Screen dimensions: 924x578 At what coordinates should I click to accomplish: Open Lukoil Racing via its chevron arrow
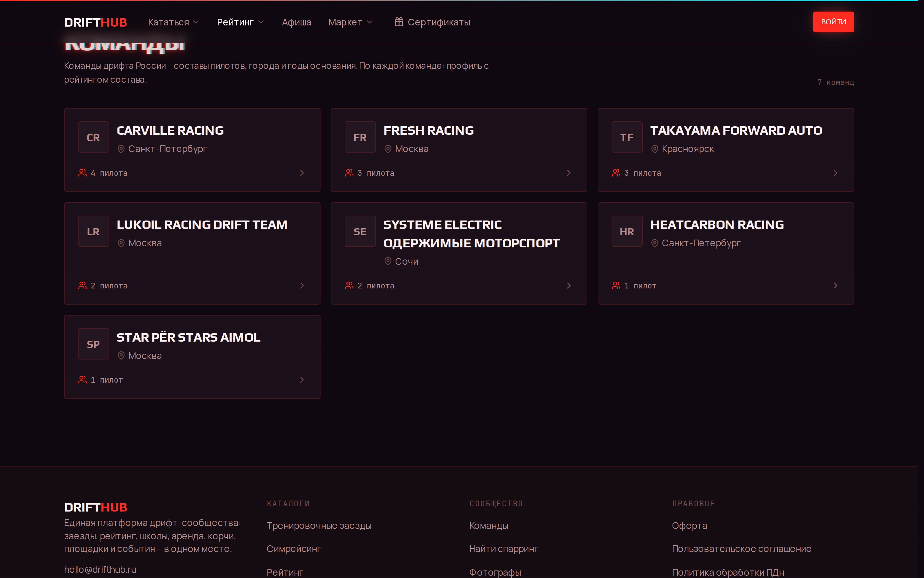[x=302, y=286]
